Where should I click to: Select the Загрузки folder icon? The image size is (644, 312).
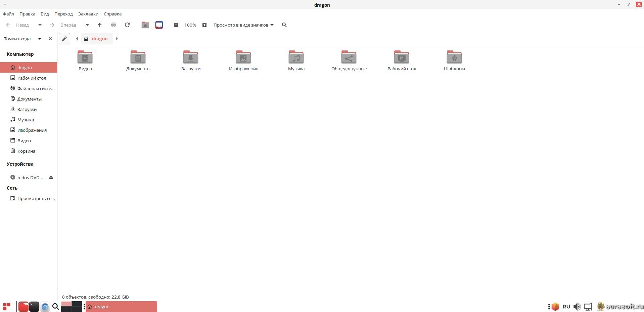(x=191, y=57)
